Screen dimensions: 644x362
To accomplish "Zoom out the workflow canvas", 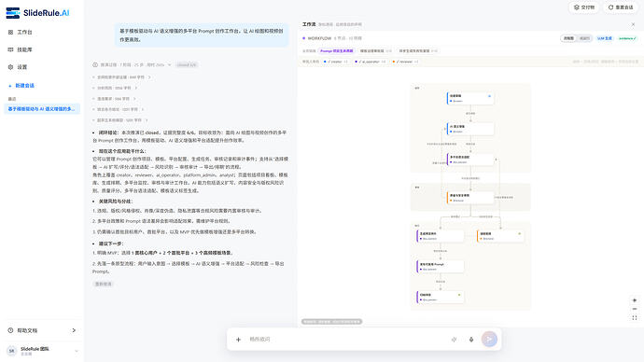I will (x=635, y=309).
